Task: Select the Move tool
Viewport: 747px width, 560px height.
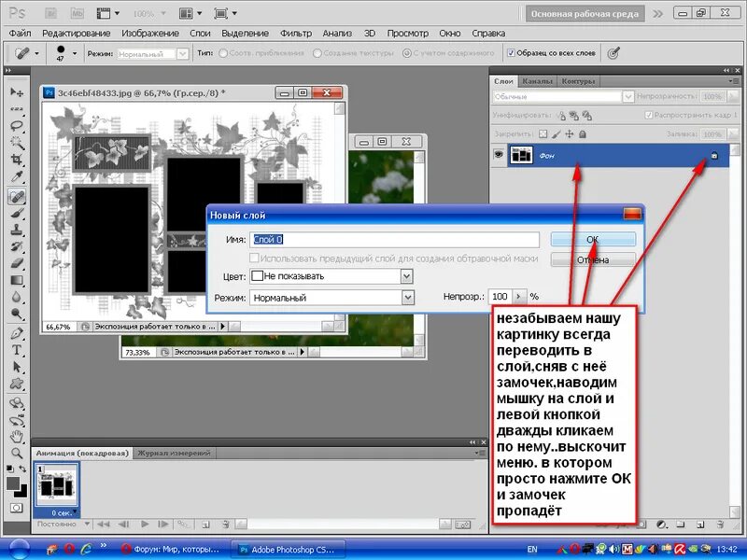Action: pyautogui.click(x=17, y=91)
